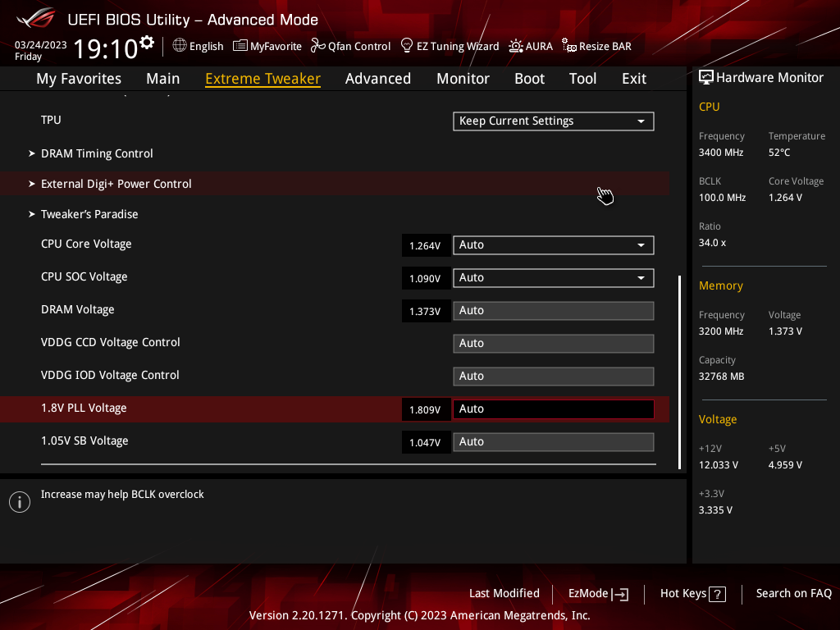Go to the Monitor tab
The image size is (840, 630).
(x=463, y=79)
